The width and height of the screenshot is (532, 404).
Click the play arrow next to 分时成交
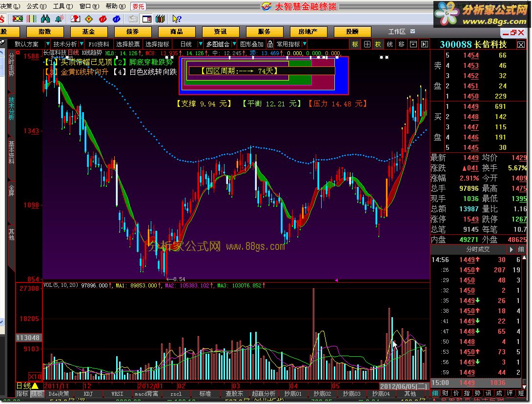[511, 249]
